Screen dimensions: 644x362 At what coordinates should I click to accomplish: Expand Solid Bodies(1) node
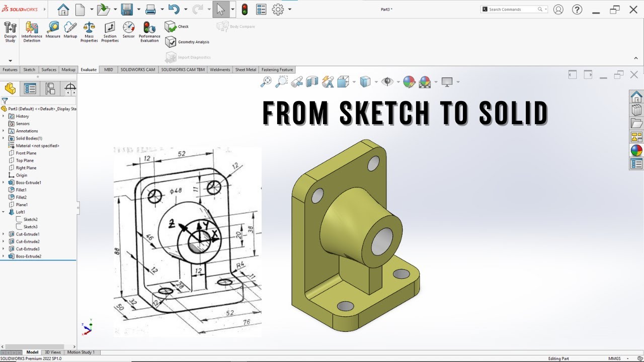[4, 138]
